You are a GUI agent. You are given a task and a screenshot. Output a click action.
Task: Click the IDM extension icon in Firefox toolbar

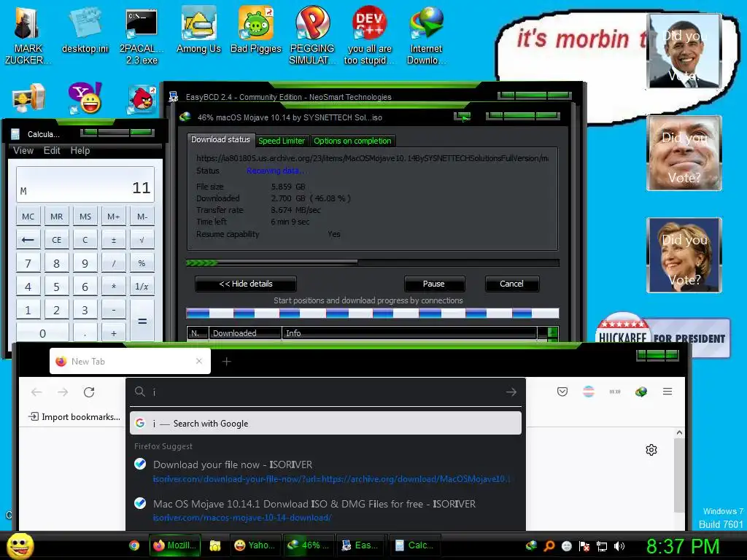(640, 392)
